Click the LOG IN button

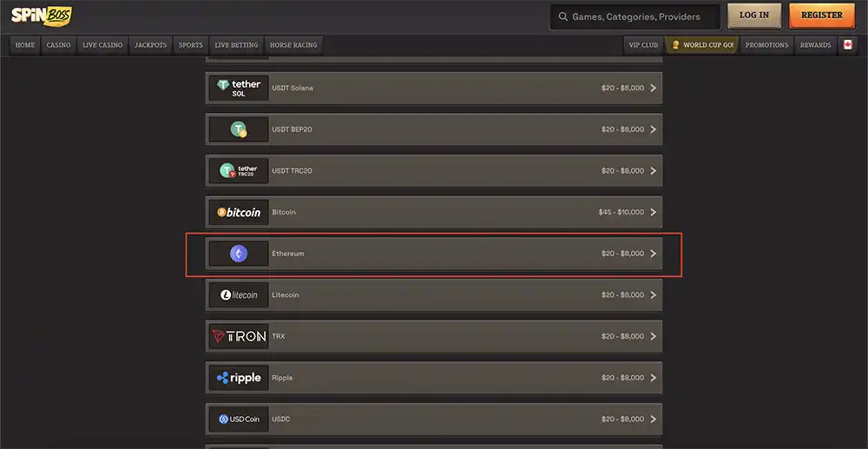pyautogui.click(x=754, y=16)
